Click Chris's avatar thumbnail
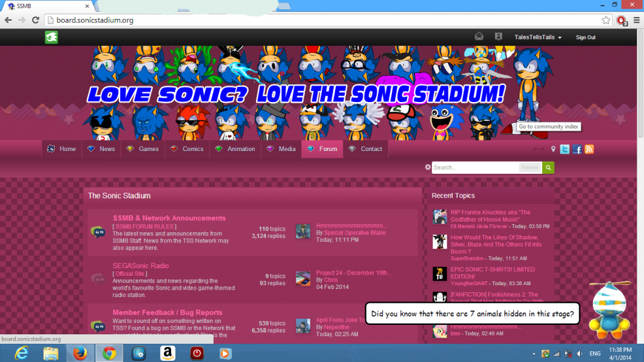Screen dimensions: 644x362 coord(303,278)
